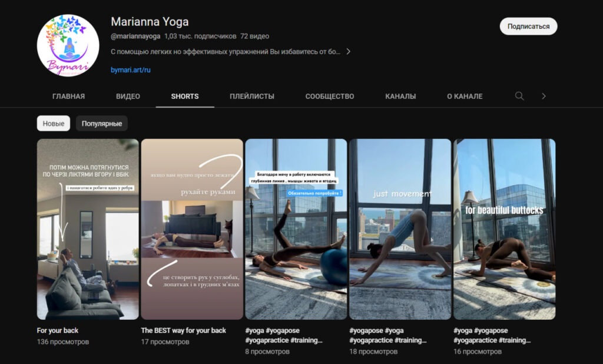The height and width of the screenshot is (364, 603).
Task: Select the Популярные filter chip
Action: (102, 124)
